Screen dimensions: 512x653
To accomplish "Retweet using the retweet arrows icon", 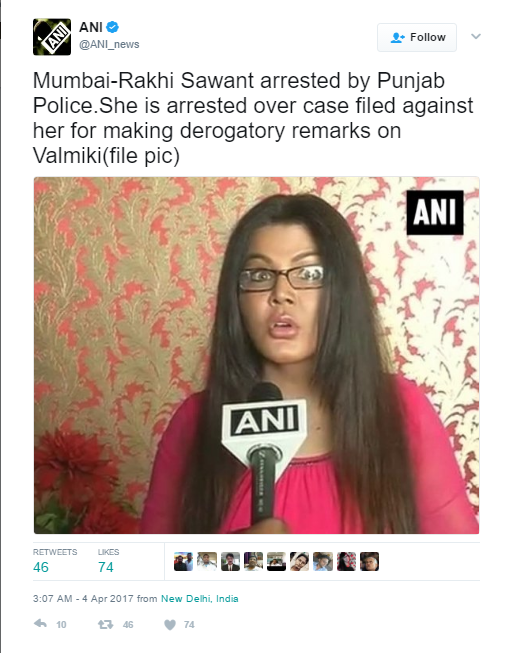I will 105,624.
